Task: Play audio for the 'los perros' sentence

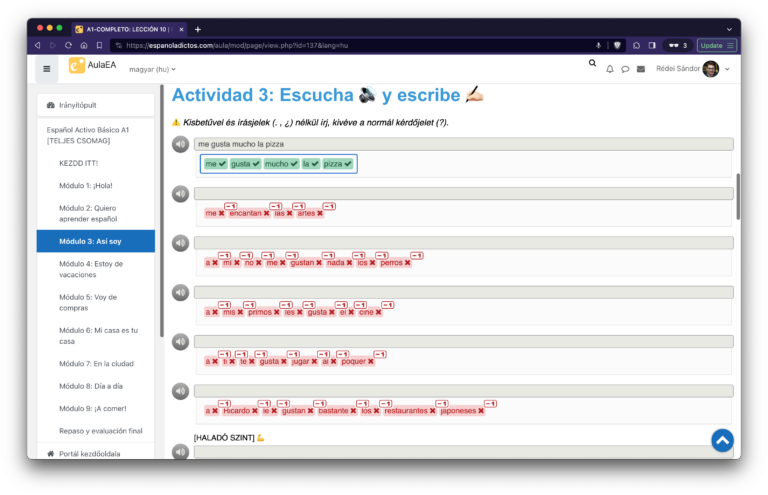Action: pyautogui.click(x=180, y=243)
